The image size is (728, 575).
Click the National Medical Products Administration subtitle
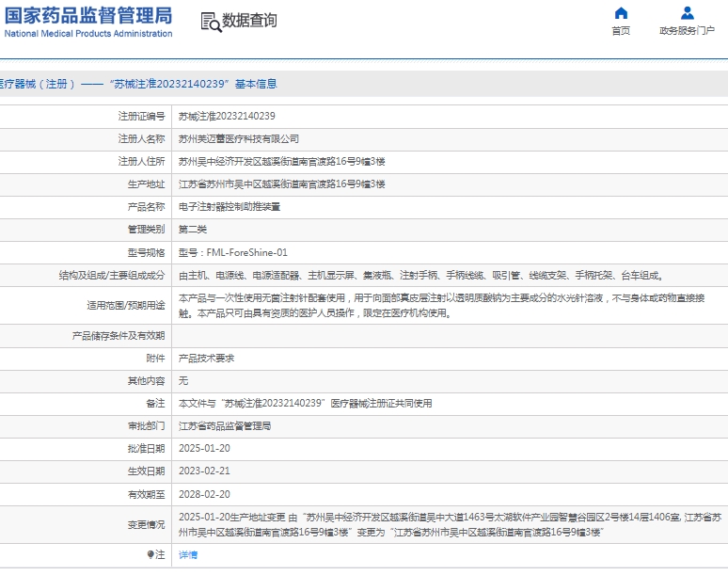pyautogui.click(x=88, y=34)
